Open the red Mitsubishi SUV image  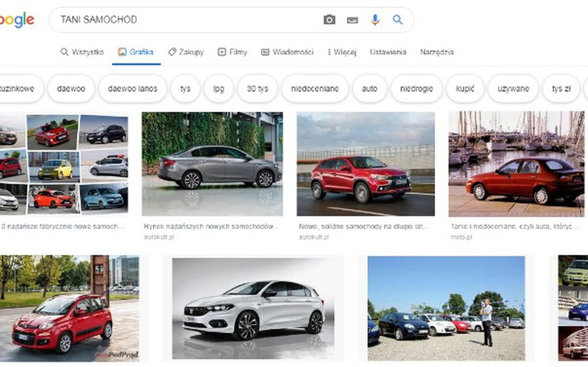click(366, 164)
